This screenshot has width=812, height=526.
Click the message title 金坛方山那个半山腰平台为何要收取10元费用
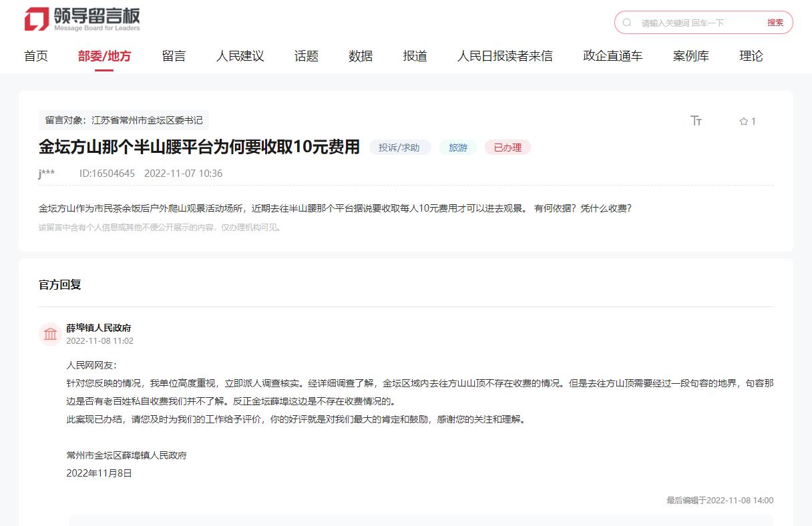(x=198, y=147)
